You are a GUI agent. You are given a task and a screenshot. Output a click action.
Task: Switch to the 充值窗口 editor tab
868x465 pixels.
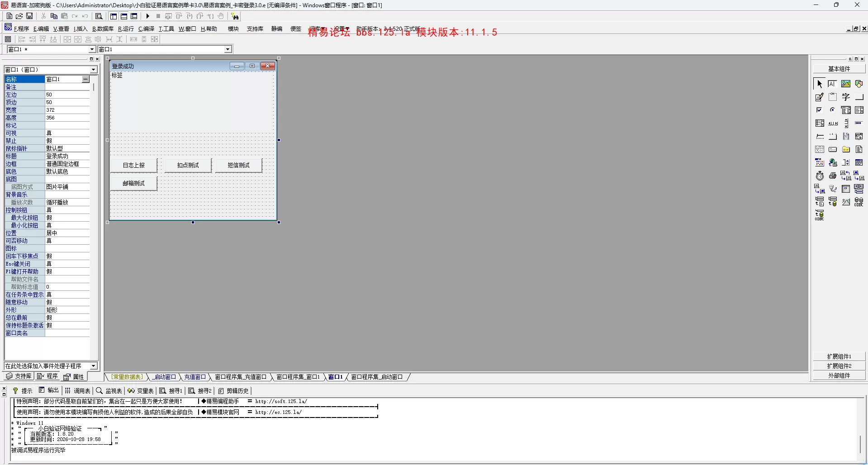[195, 377]
